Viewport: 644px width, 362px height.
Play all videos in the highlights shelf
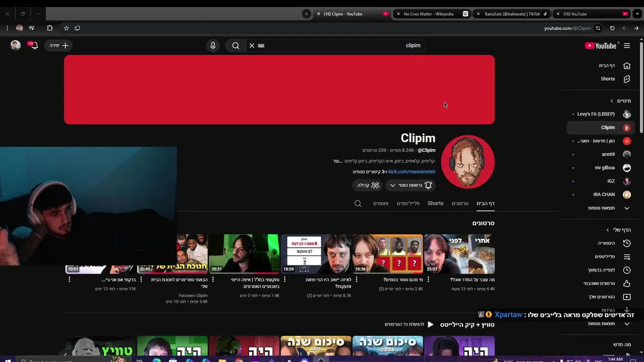tap(409, 325)
